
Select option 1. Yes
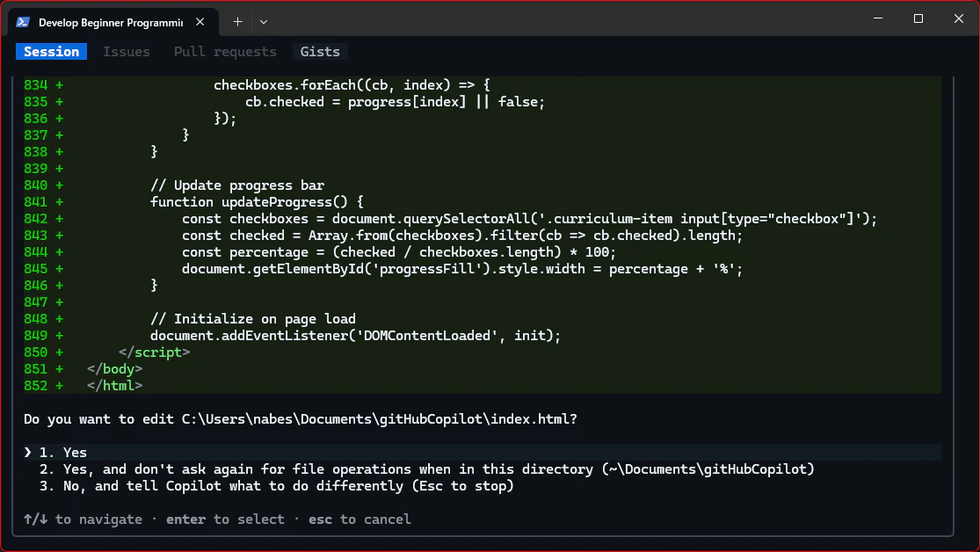click(x=482, y=452)
